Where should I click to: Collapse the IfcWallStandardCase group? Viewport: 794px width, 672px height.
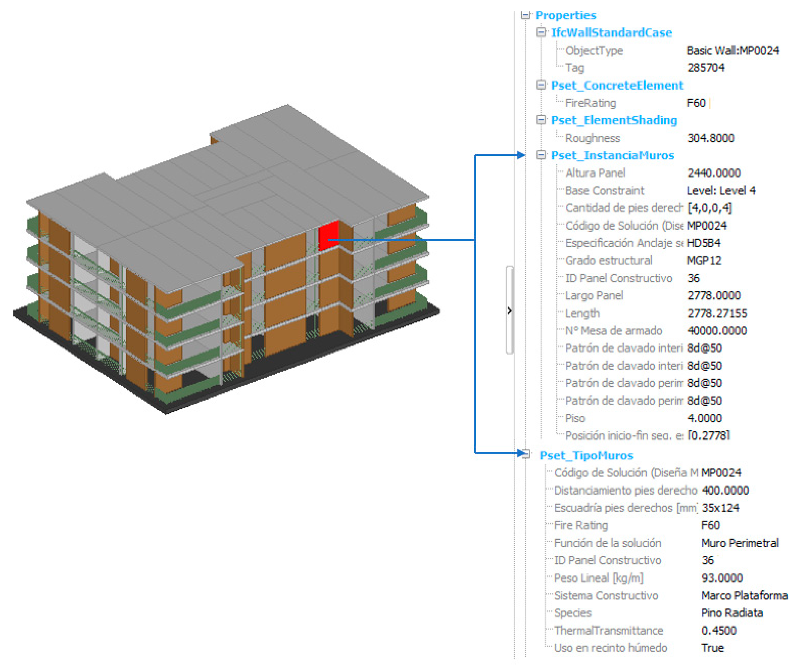pyautogui.click(x=541, y=32)
